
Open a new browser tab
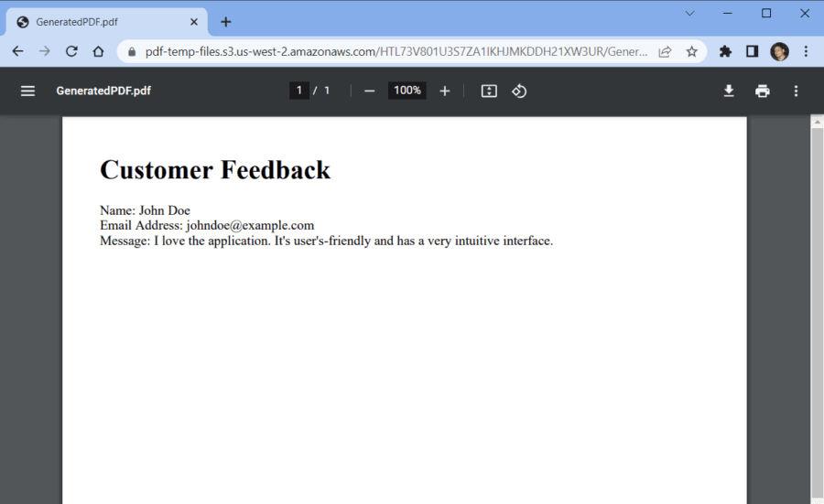226,22
